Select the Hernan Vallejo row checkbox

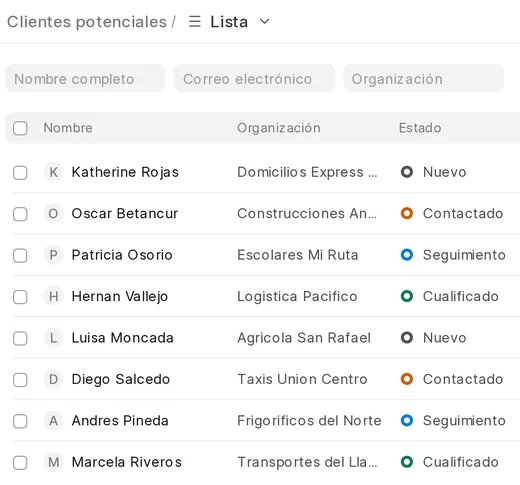pos(20,297)
